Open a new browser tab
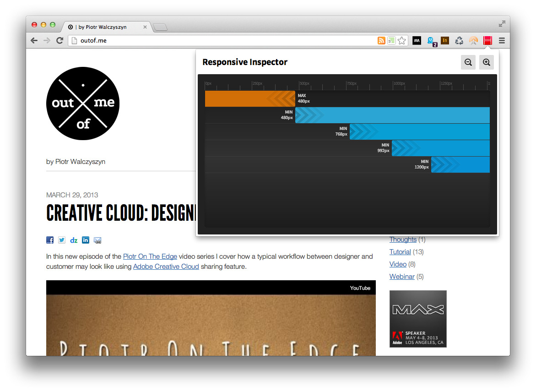 [160, 27]
